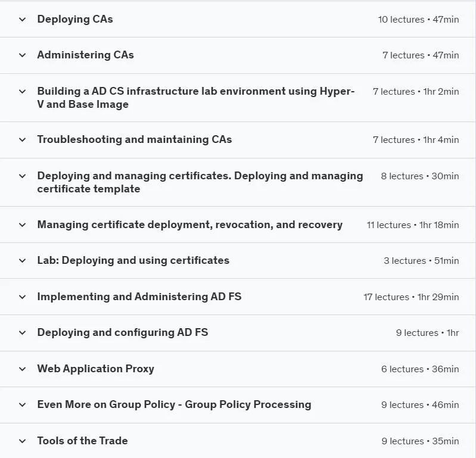Screen dimensions: 476x458
Task: Expand Troubleshooting and maintaining CAs chevron
Action: (22, 139)
